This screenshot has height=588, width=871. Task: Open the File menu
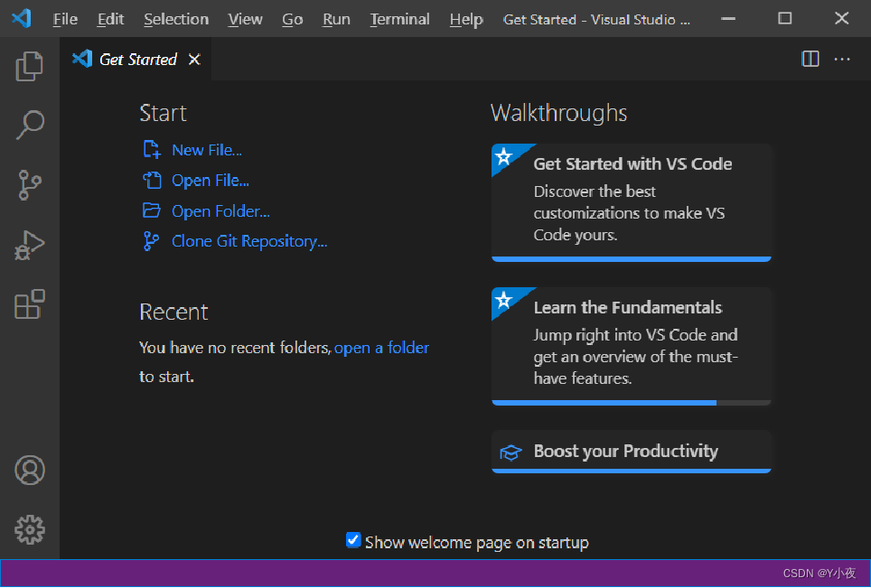(65, 20)
